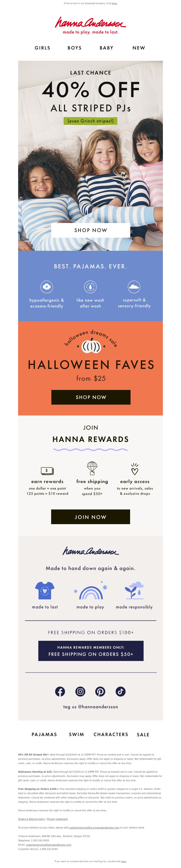Click the hypoallergenic eczema-friendly icon

tap(47, 287)
